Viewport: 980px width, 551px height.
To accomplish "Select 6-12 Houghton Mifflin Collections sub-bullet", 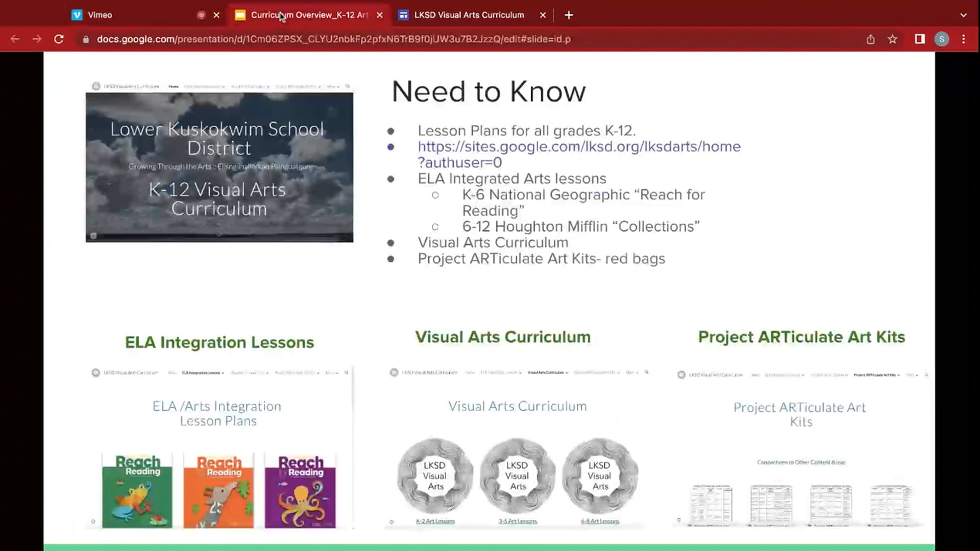I will [581, 227].
